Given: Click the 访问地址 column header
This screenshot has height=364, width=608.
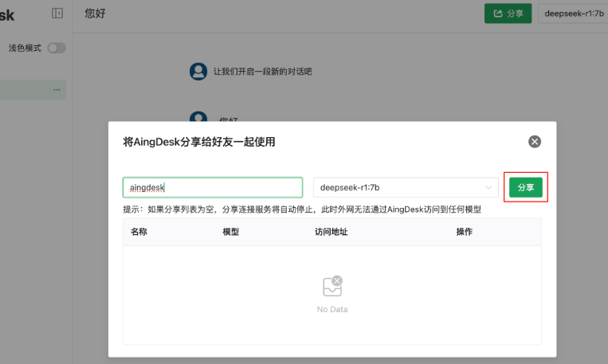Looking at the screenshot, I should point(331,232).
